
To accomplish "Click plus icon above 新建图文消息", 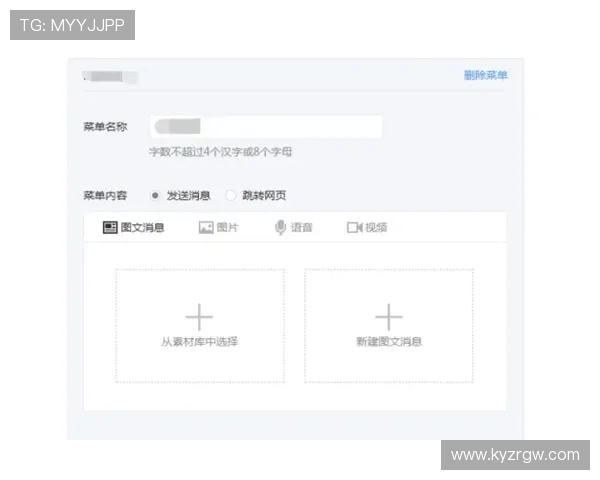I will pos(389,317).
